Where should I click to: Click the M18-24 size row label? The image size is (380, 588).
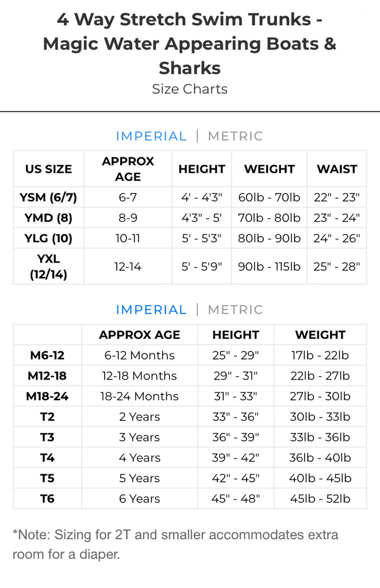coord(47,396)
